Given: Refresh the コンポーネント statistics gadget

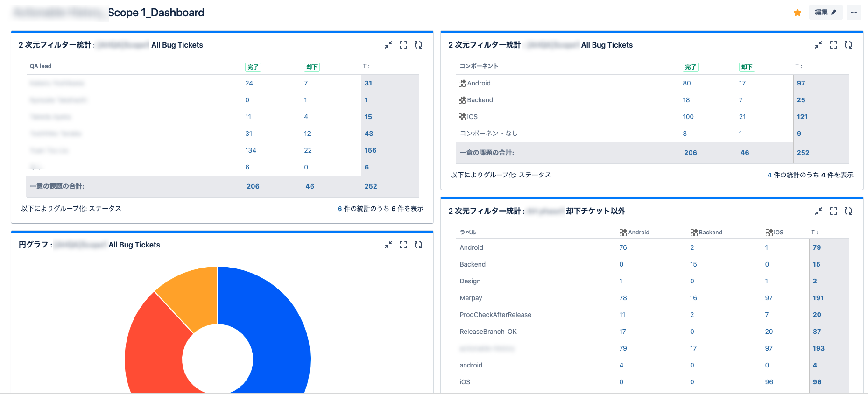Looking at the screenshot, I should pos(848,45).
